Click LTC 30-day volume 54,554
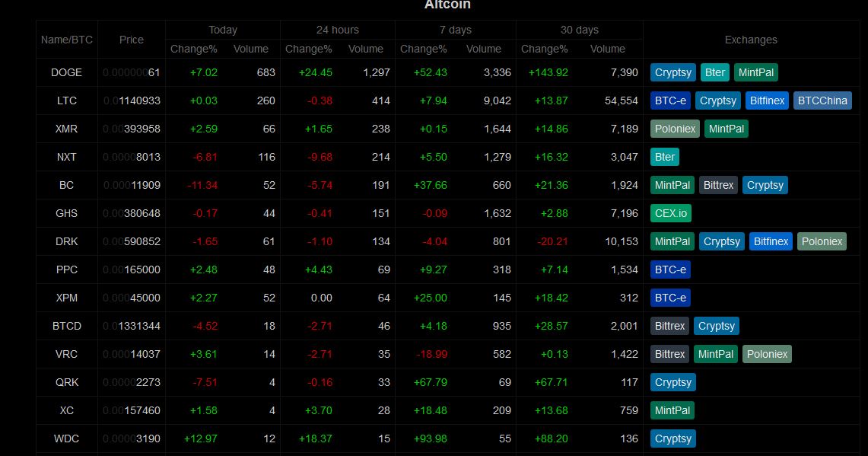Image resolution: width=868 pixels, height=456 pixels. coord(621,100)
